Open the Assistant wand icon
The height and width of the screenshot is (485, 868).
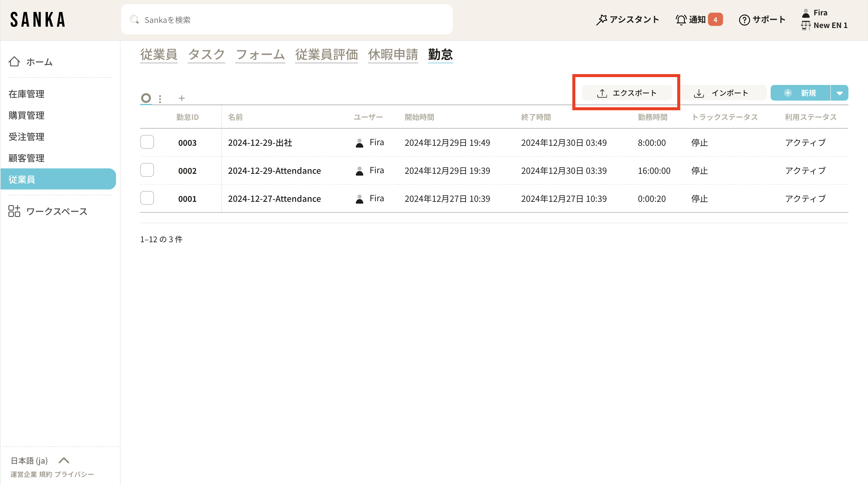click(602, 20)
